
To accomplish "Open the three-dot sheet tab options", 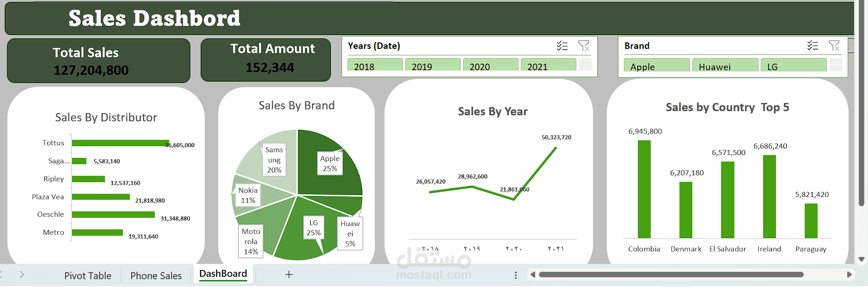I will click(x=516, y=275).
